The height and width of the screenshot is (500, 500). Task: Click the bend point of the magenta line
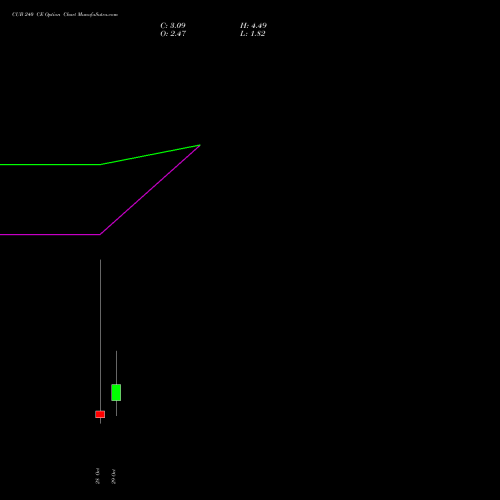tap(100, 235)
